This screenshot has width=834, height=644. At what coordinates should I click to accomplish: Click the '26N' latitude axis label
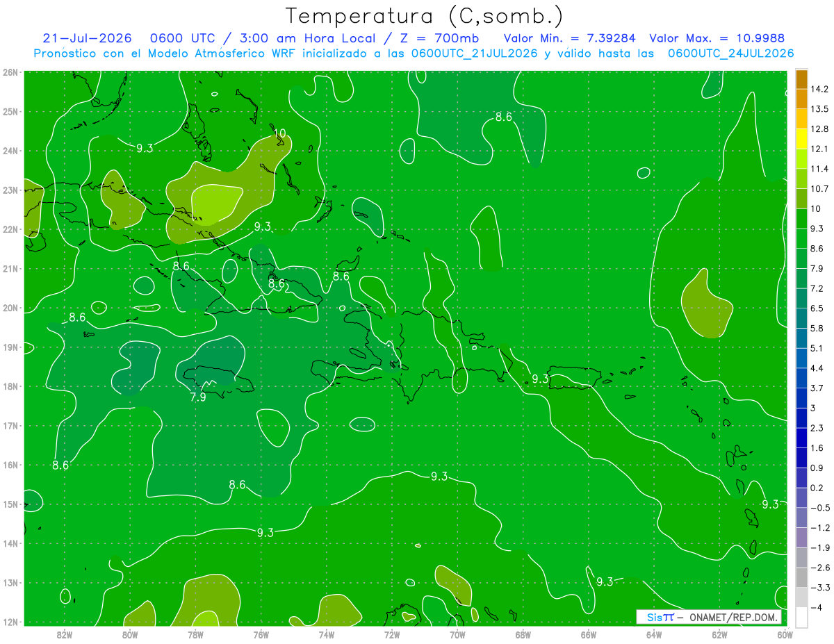(x=10, y=72)
